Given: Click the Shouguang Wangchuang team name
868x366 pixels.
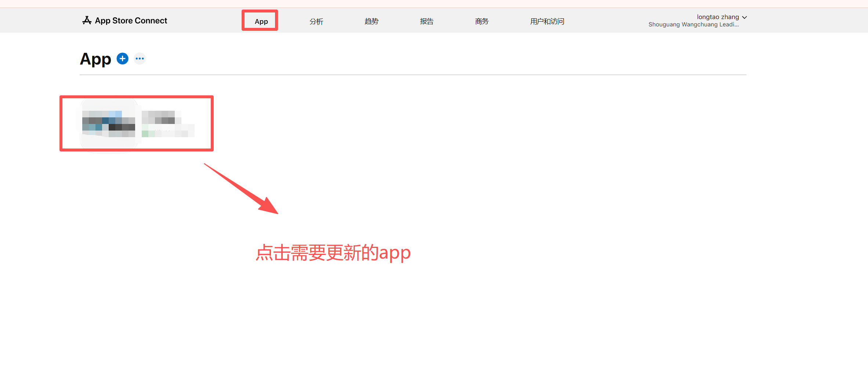Looking at the screenshot, I should (x=694, y=25).
